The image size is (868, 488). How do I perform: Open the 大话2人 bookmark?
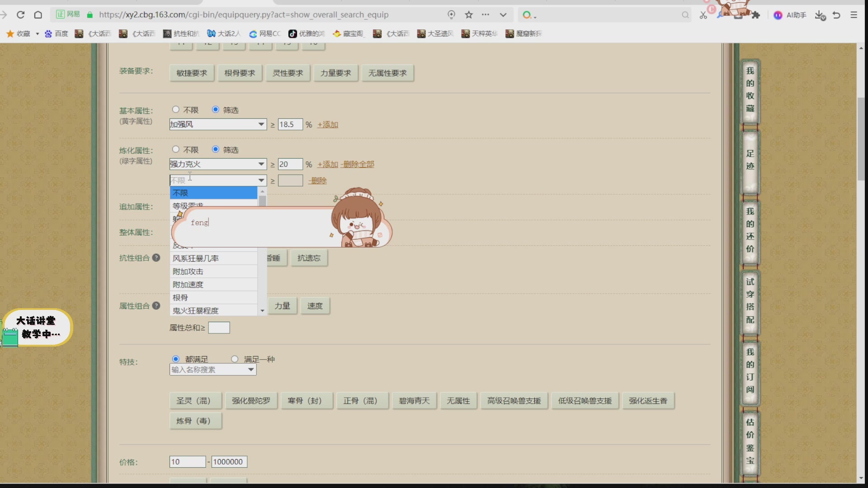pos(224,34)
